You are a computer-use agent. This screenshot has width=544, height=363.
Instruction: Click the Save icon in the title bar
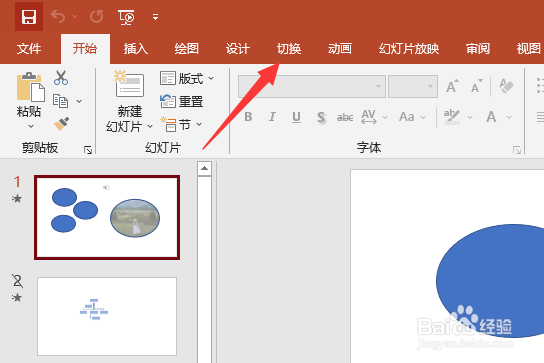point(29,17)
